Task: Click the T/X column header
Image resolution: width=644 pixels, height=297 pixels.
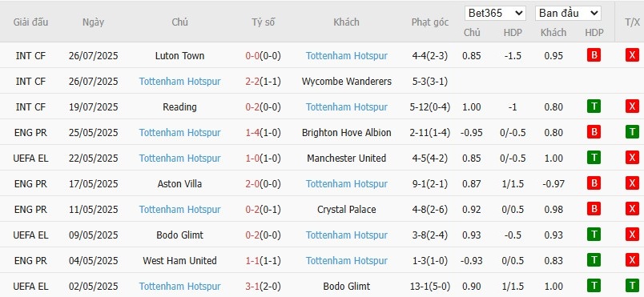Action: tap(632, 22)
